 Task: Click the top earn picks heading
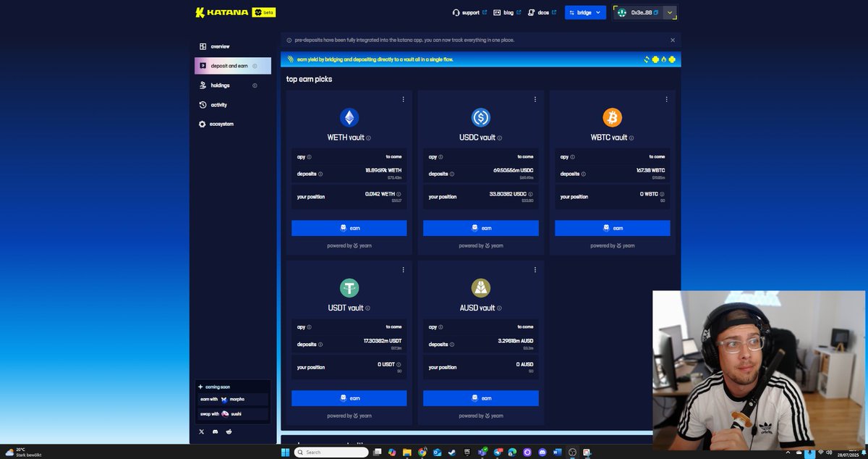pyautogui.click(x=309, y=79)
